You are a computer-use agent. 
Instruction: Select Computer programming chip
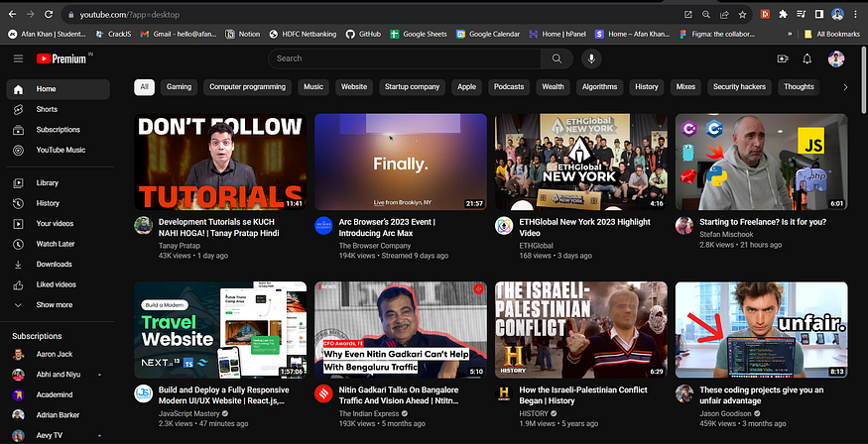(x=247, y=87)
